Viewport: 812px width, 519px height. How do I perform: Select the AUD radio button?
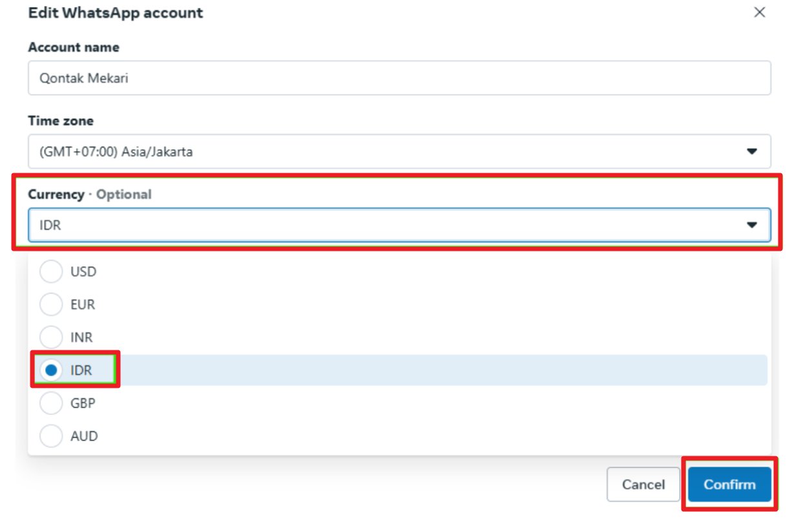(x=51, y=436)
